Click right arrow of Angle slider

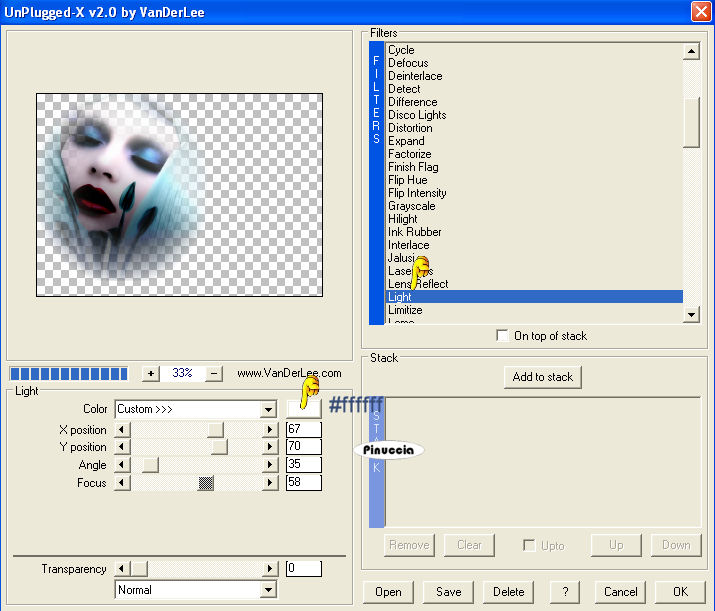pyautogui.click(x=269, y=465)
